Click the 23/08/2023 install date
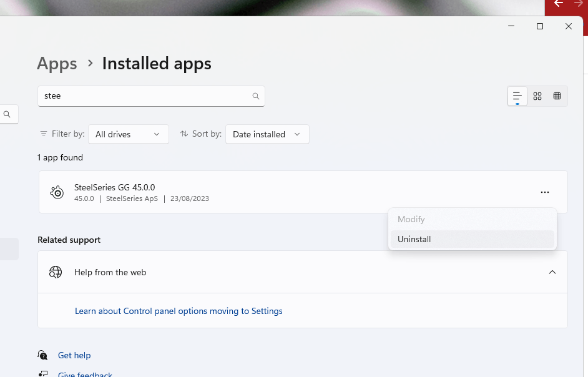 coord(190,198)
